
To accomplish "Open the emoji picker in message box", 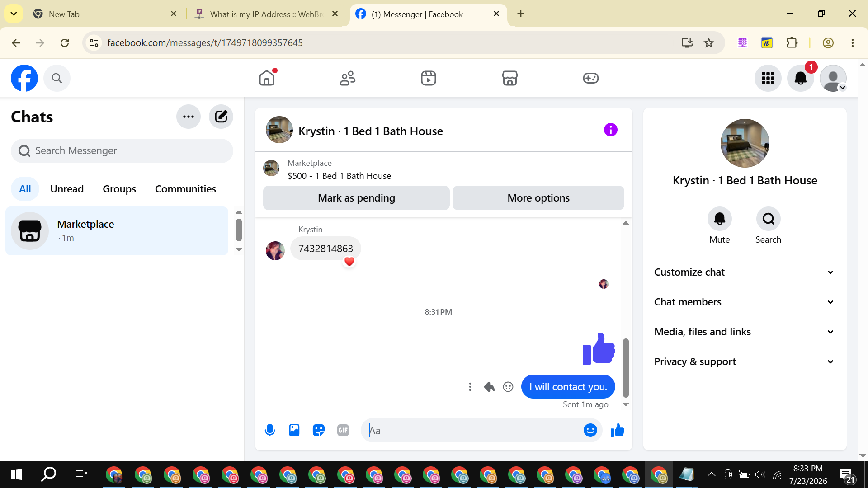I will tap(590, 430).
